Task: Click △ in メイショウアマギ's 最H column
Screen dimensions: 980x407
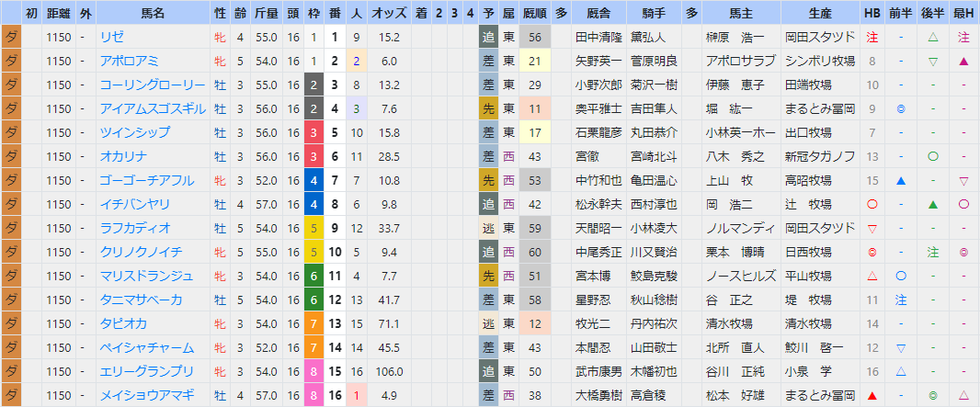Action: [963, 395]
